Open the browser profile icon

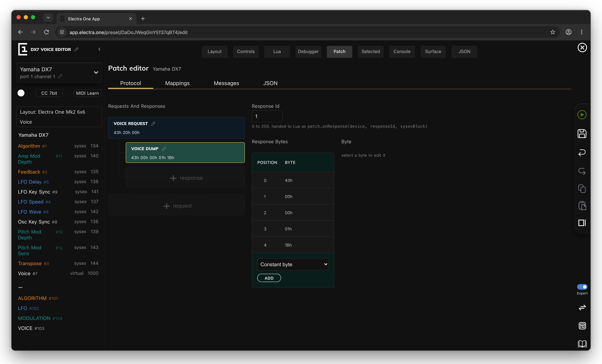[569, 32]
